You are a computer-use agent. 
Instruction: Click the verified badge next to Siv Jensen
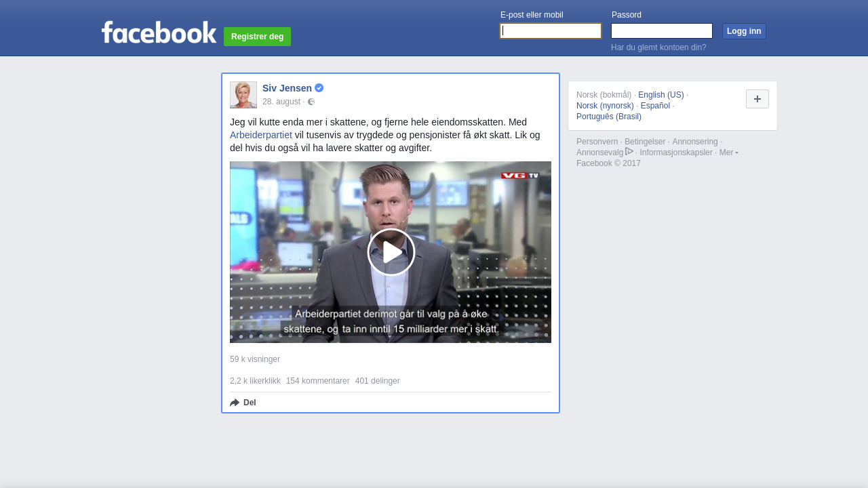tap(319, 88)
